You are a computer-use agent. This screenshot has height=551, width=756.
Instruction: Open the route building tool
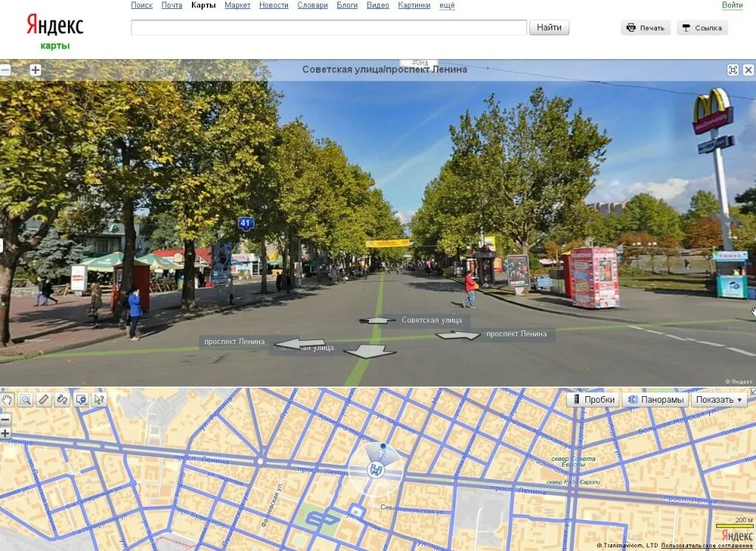click(62, 399)
